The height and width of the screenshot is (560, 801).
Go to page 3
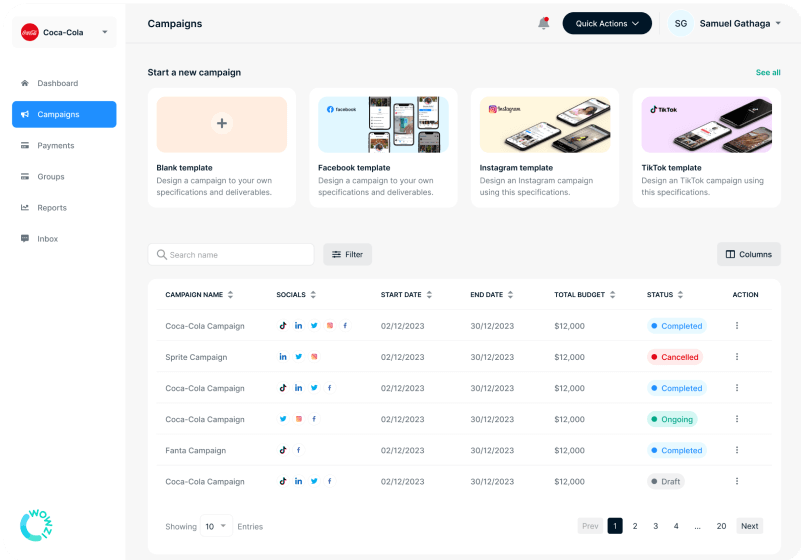coord(655,526)
